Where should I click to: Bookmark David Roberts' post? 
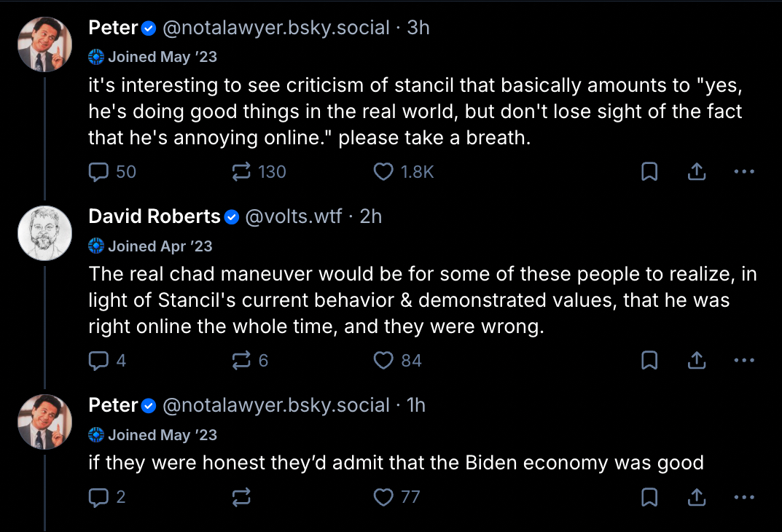click(x=649, y=360)
